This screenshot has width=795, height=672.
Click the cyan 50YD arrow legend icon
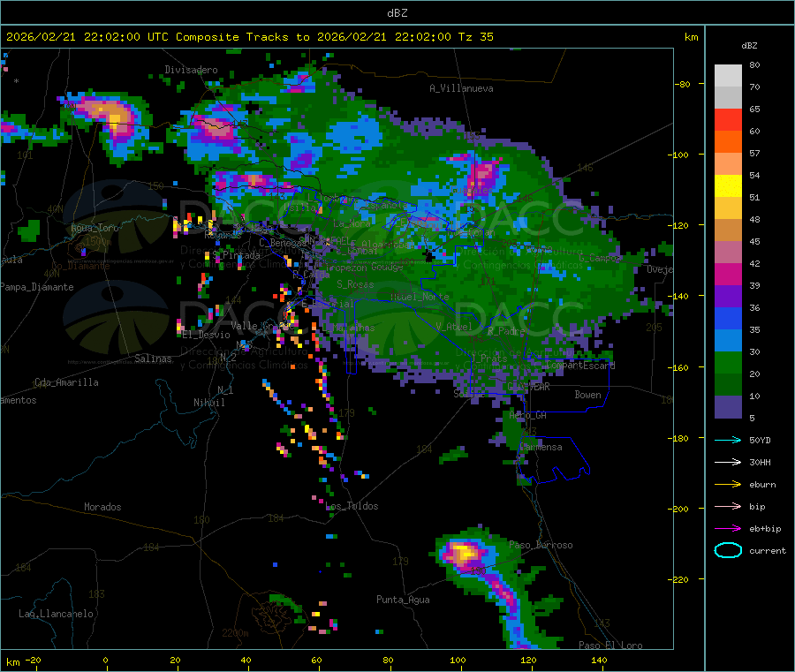click(728, 440)
